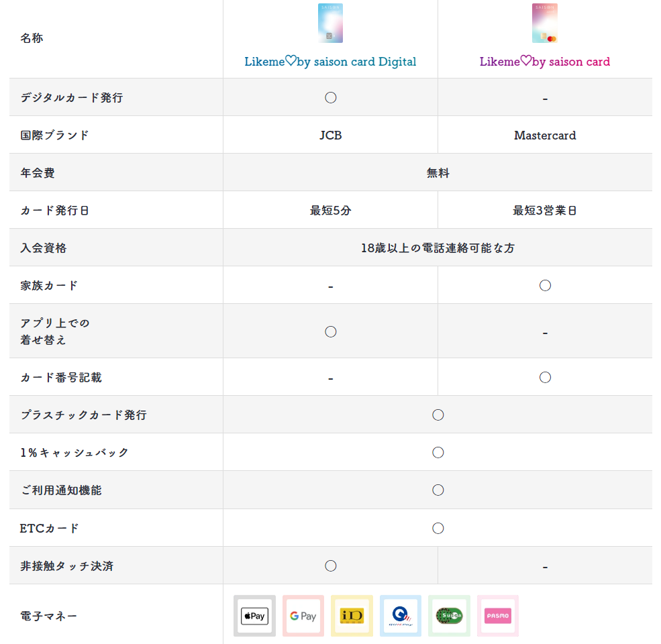
Task: Click the 非接触タッチ決済 row label
Action: [66, 566]
